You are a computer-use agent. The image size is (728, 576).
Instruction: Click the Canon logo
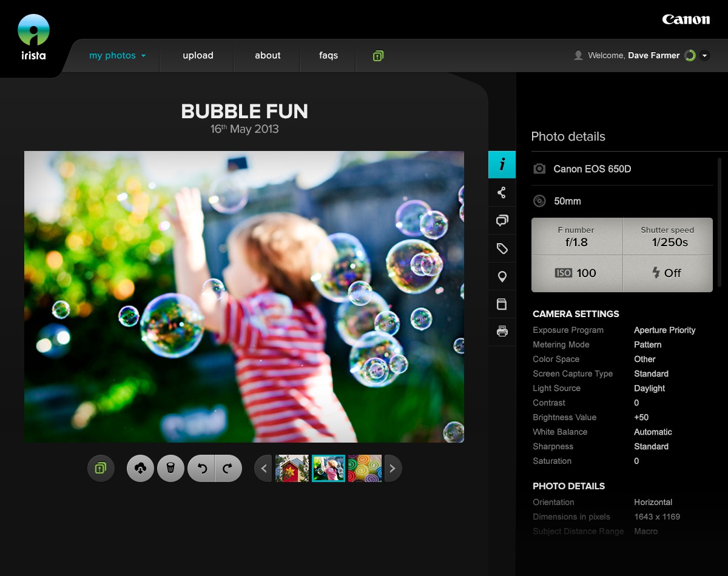coord(686,19)
